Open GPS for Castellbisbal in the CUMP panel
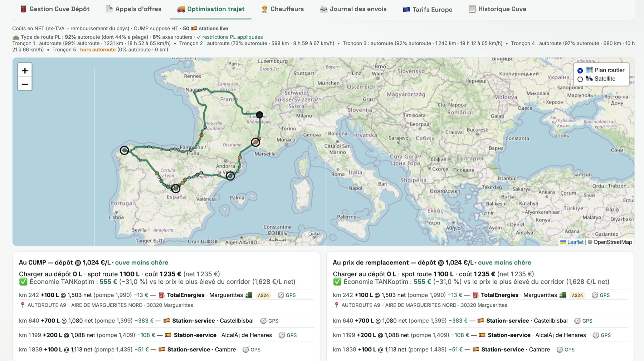The image size is (644, 361). 269,321
